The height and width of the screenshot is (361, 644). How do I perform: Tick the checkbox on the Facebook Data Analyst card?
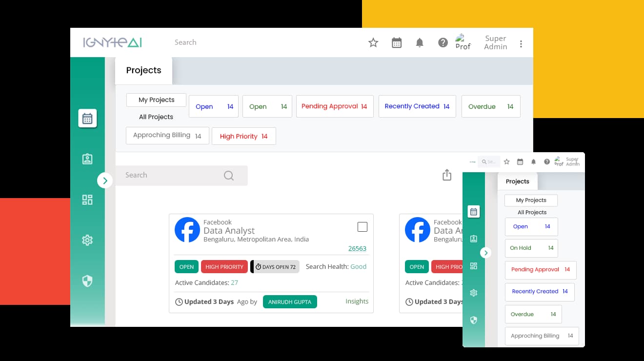point(362,227)
